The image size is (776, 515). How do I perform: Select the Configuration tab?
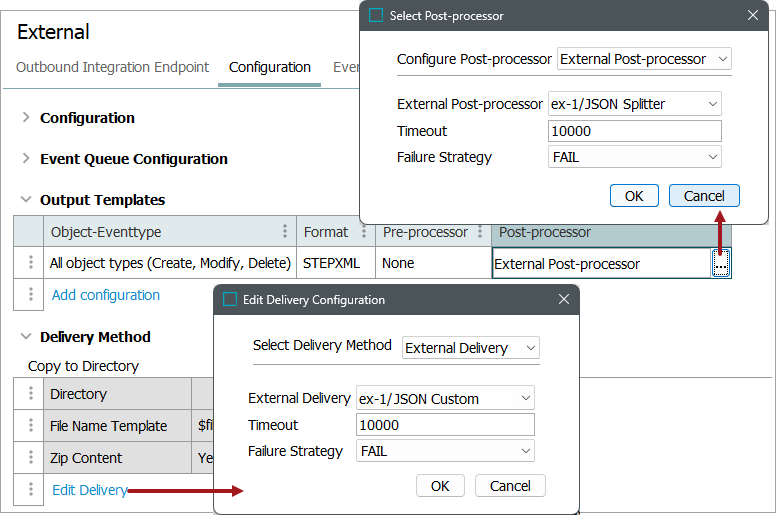(x=269, y=67)
